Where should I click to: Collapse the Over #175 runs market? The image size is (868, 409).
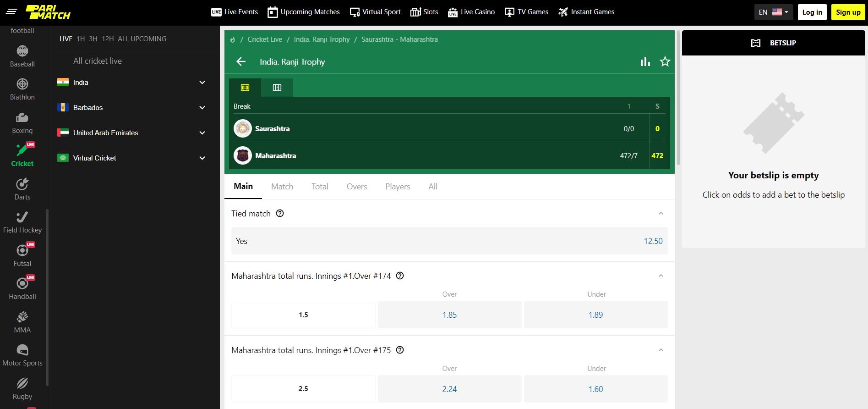pyautogui.click(x=661, y=350)
